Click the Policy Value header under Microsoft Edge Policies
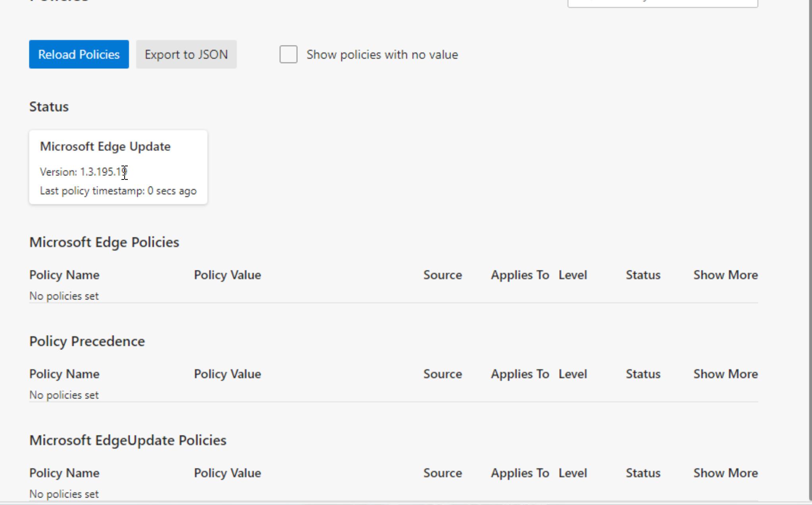812x505 pixels. [x=227, y=275]
